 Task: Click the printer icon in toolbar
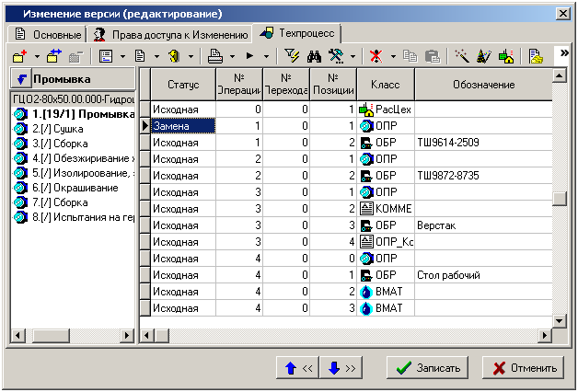(x=214, y=56)
